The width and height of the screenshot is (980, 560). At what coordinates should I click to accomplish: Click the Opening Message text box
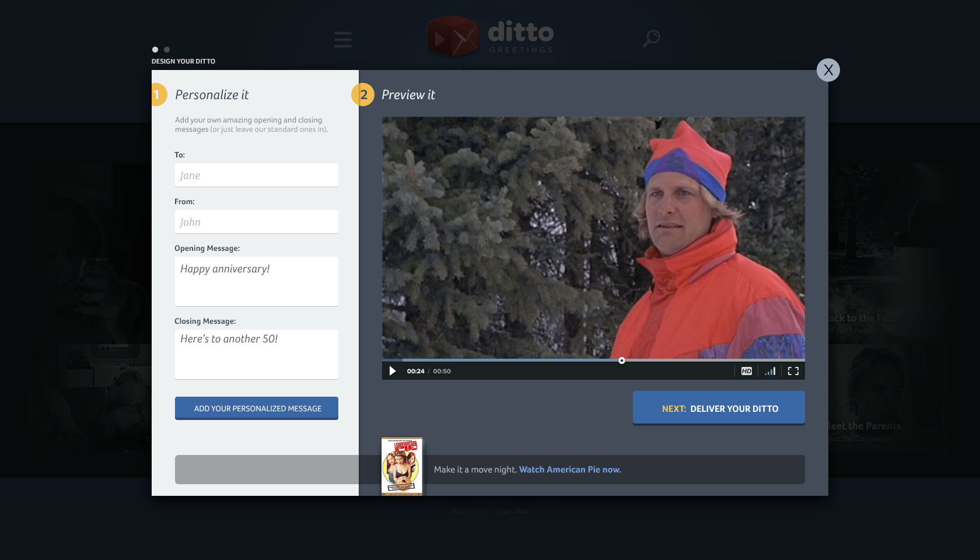[256, 281]
